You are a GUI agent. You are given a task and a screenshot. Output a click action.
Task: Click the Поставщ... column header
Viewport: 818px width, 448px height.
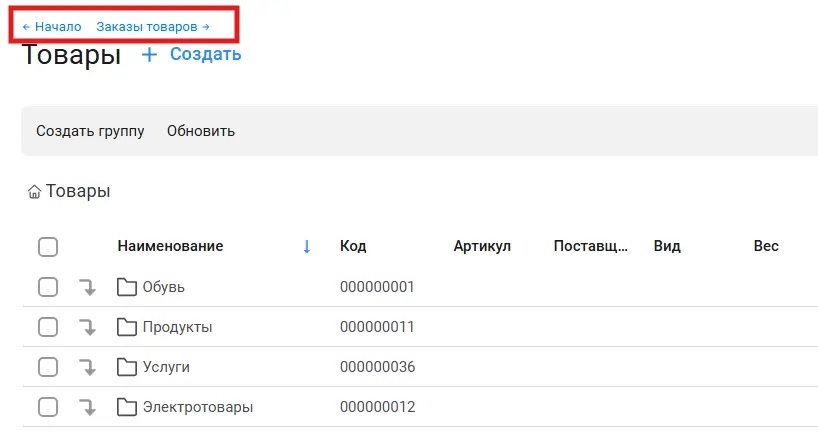[x=591, y=246]
